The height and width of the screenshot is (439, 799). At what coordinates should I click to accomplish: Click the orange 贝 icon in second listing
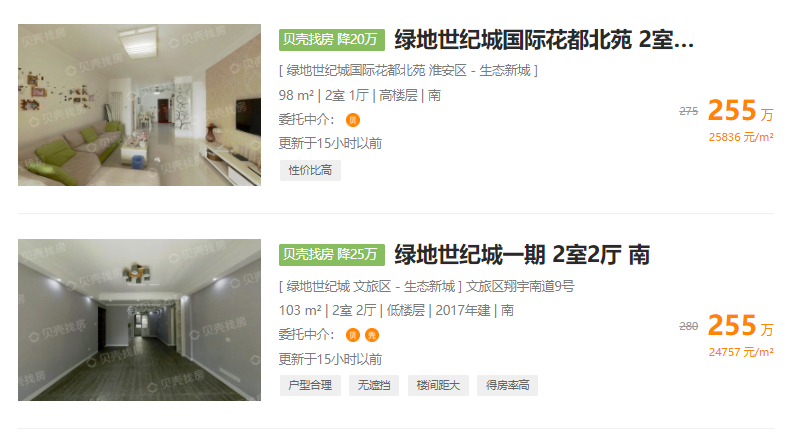353,335
